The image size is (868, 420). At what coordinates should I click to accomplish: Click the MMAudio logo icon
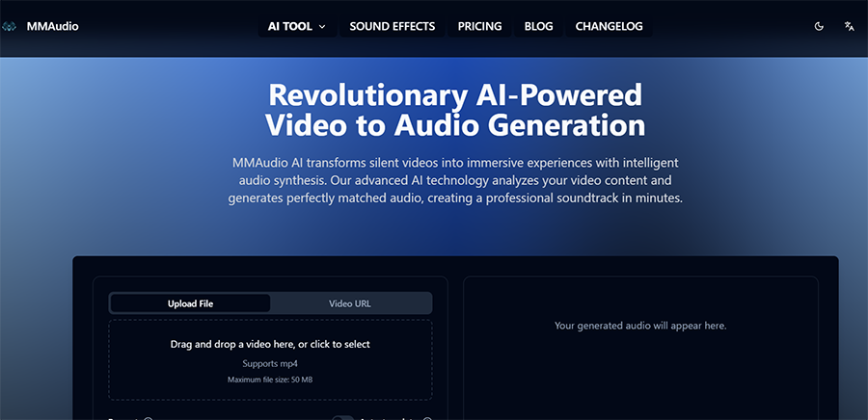click(x=9, y=27)
